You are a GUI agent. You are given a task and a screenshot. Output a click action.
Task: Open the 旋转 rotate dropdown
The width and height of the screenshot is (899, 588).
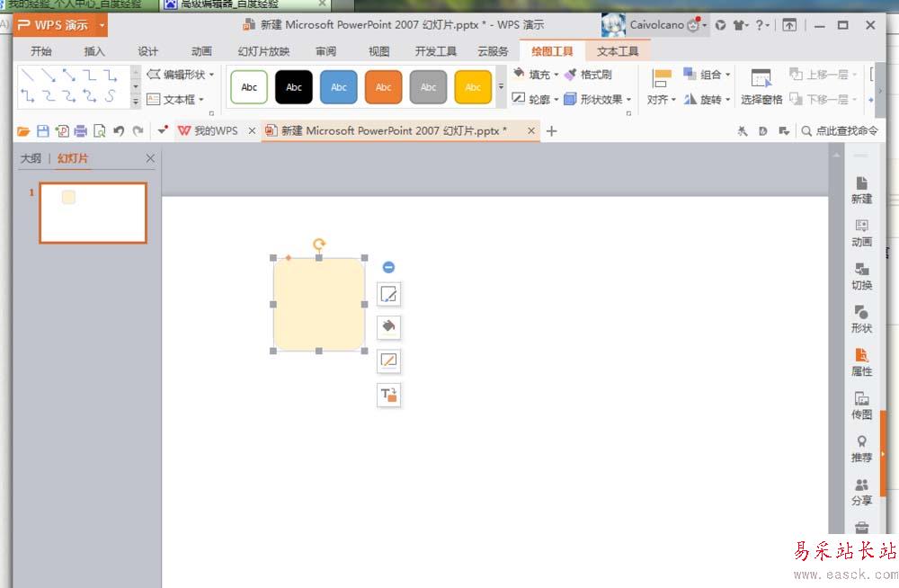707,99
